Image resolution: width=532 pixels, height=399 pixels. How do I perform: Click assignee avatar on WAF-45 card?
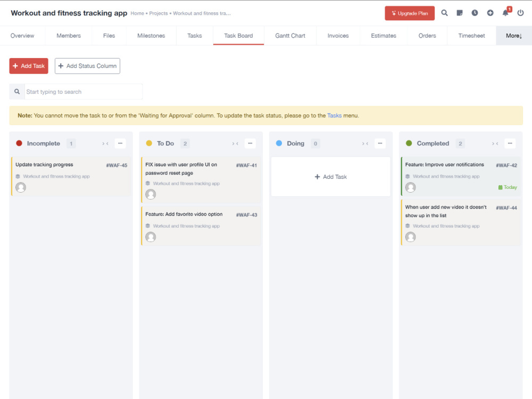[21, 187]
